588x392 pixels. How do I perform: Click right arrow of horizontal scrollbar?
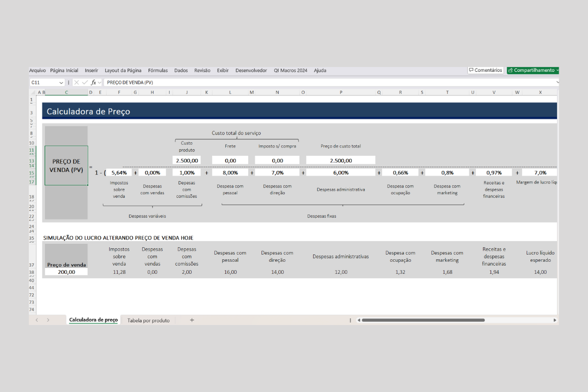[x=555, y=320]
